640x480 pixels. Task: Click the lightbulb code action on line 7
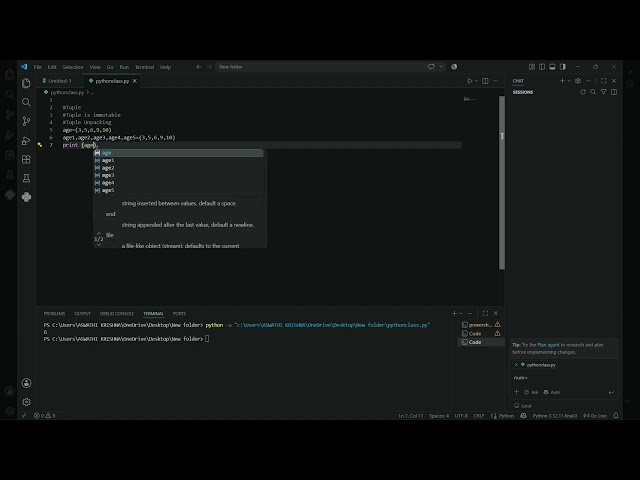tap(40, 144)
